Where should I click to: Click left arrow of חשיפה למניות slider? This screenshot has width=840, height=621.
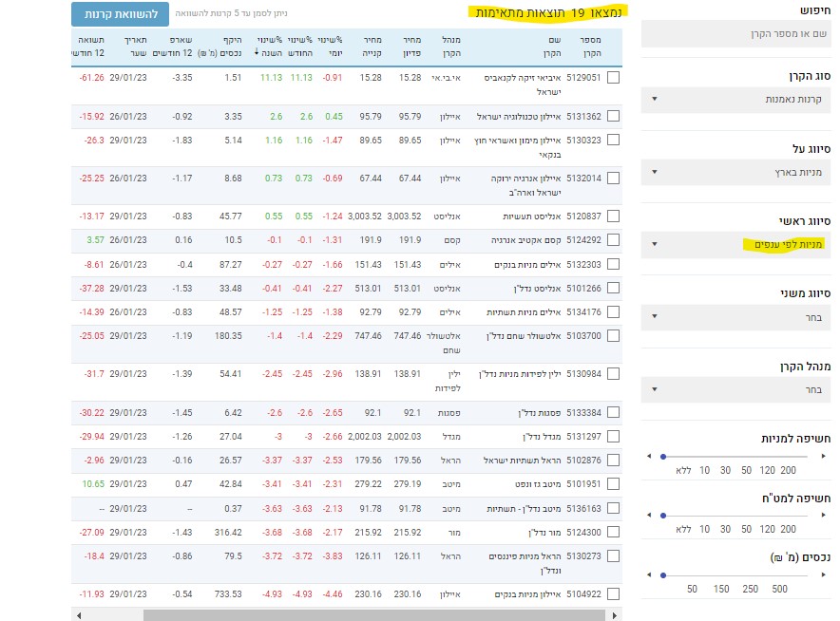click(x=649, y=456)
